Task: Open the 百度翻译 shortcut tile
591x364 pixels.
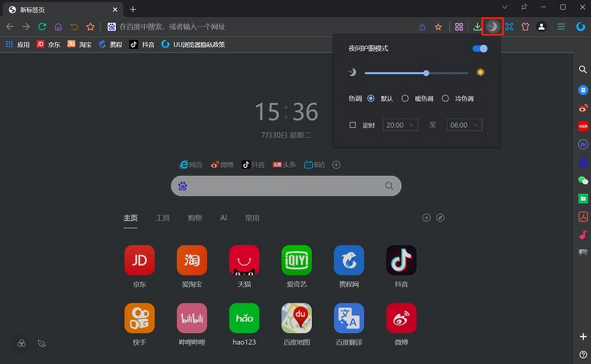Action: pyautogui.click(x=349, y=324)
